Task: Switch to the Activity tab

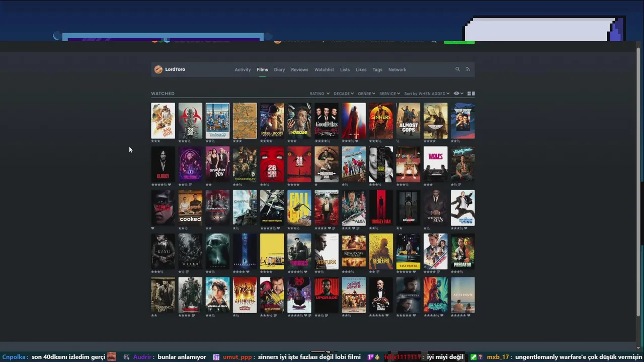Action: (x=243, y=70)
